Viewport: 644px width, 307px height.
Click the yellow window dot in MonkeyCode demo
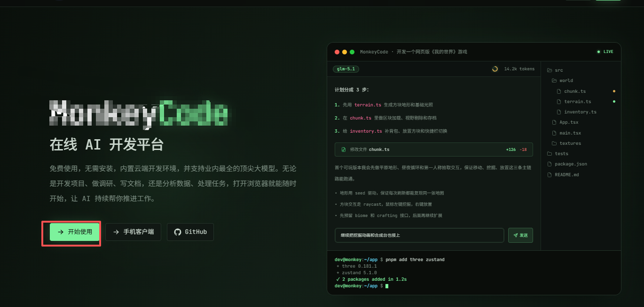click(345, 52)
